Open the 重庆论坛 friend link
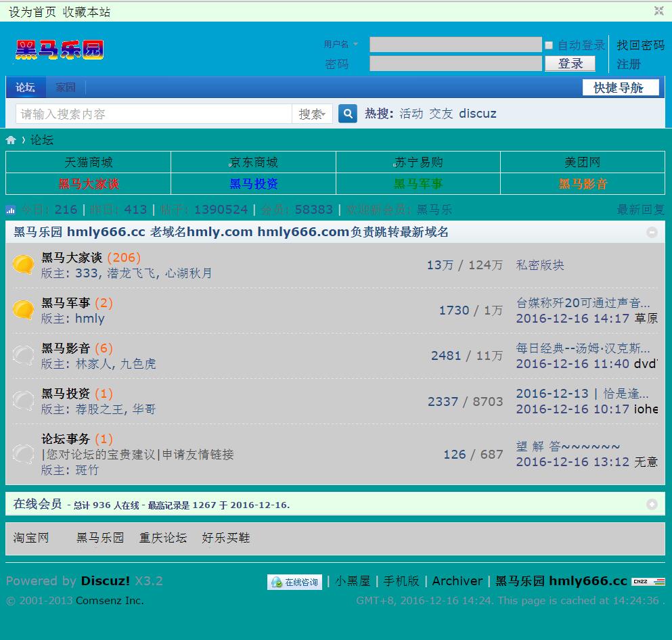 tap(163, 538)
